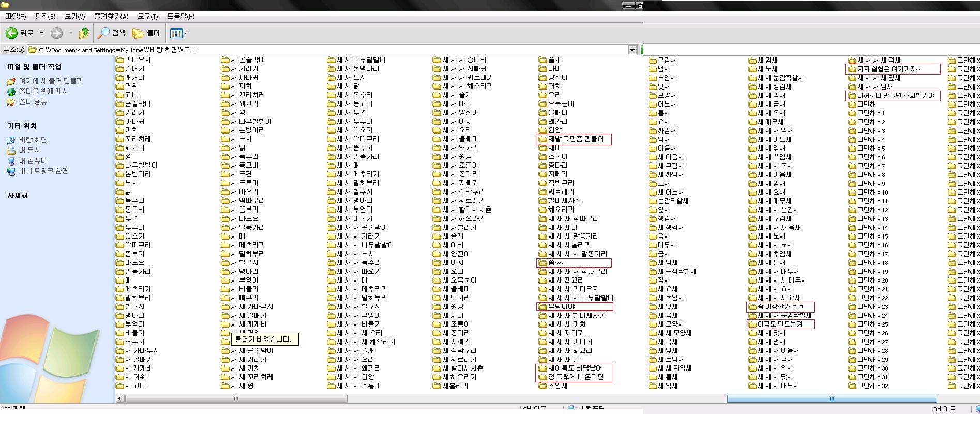Viewport: 980px width, 429px height.
Task: Select the 빼꾸기 folder icon
Action: coord(120,342)
